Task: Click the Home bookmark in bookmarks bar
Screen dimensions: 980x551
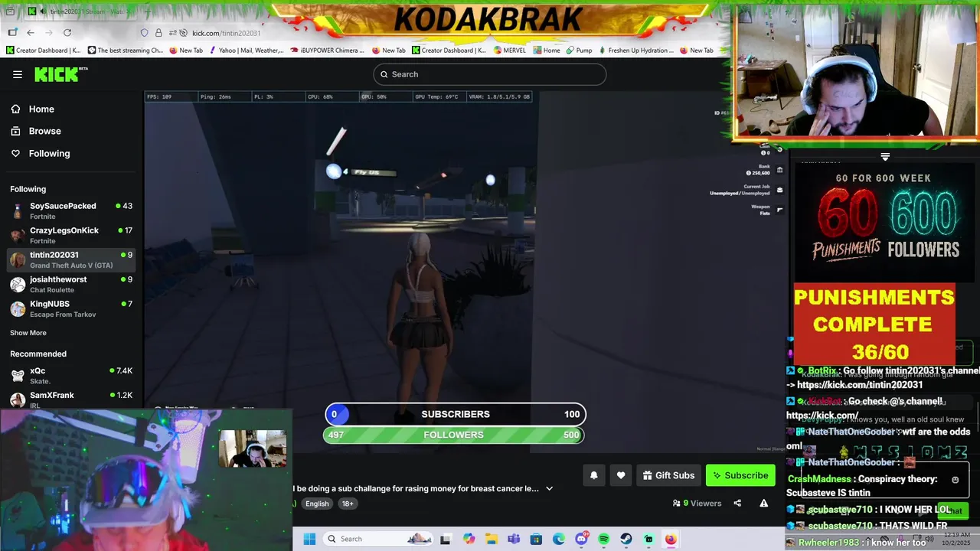Action: [x=547, y=51]
